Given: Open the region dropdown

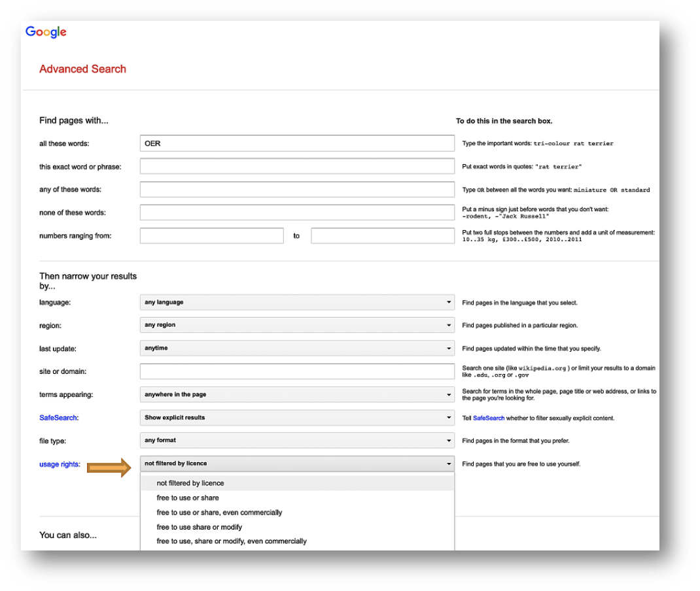Looking at the screenshot, I should (296, 325).
